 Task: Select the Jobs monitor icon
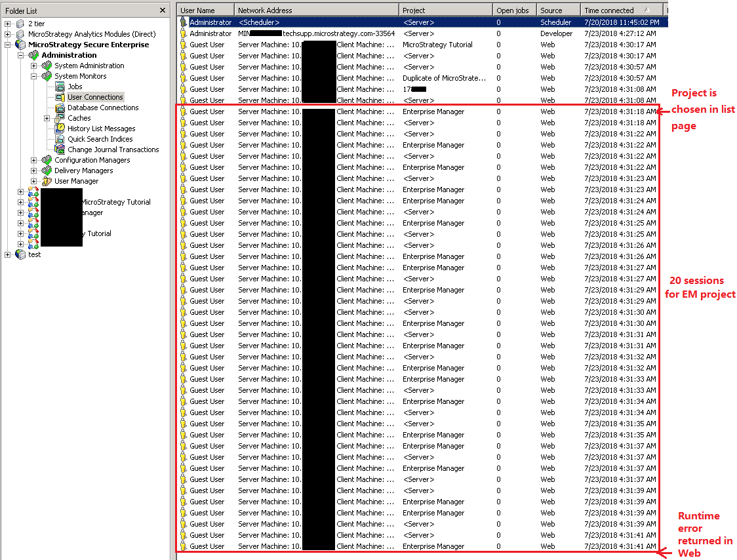coord(60,87)
